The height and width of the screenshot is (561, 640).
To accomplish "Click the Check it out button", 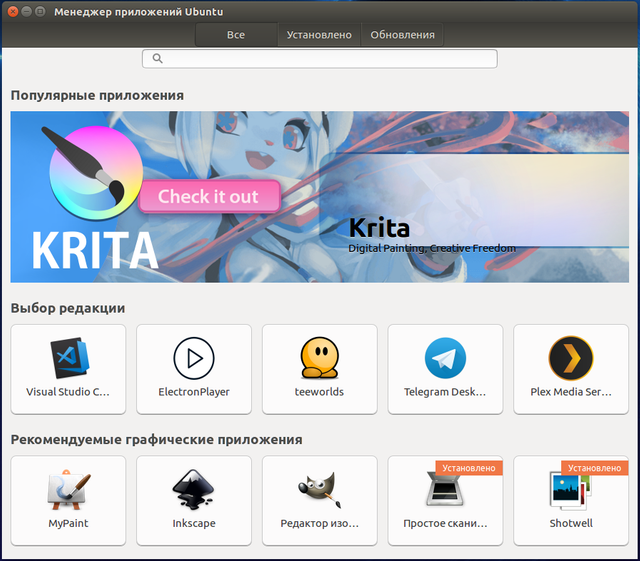I will [209, 196].
